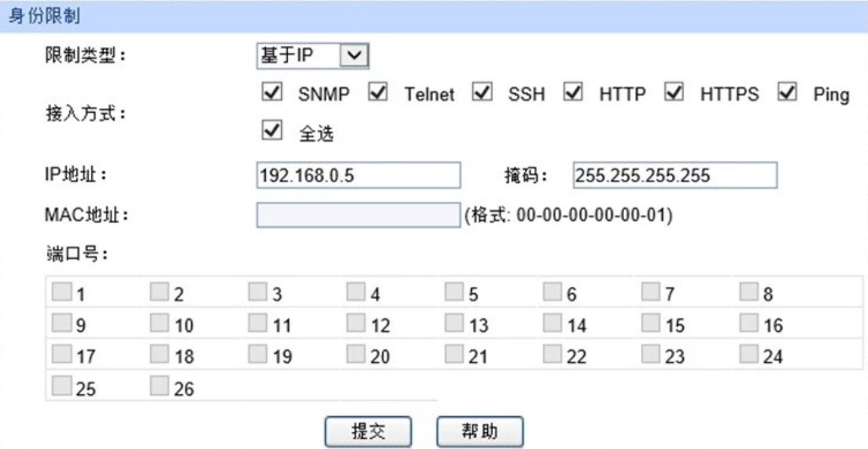The height and width of the screenshot is (449, 868).
Task: Uncheck the SNMP access checkbox
Action: (271, 93)
